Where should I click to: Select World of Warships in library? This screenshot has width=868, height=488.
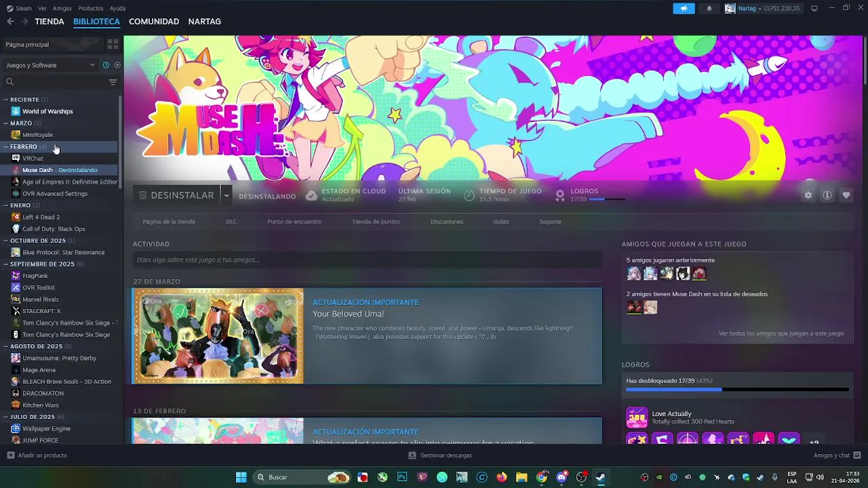47,111
